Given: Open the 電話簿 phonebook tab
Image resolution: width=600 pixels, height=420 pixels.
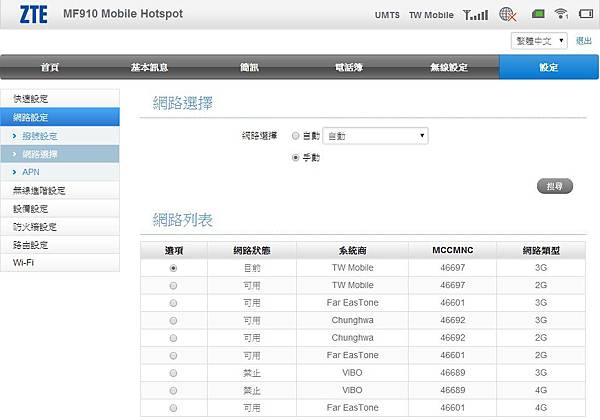Looking at the screenshot, I should [x=349, y=67].
